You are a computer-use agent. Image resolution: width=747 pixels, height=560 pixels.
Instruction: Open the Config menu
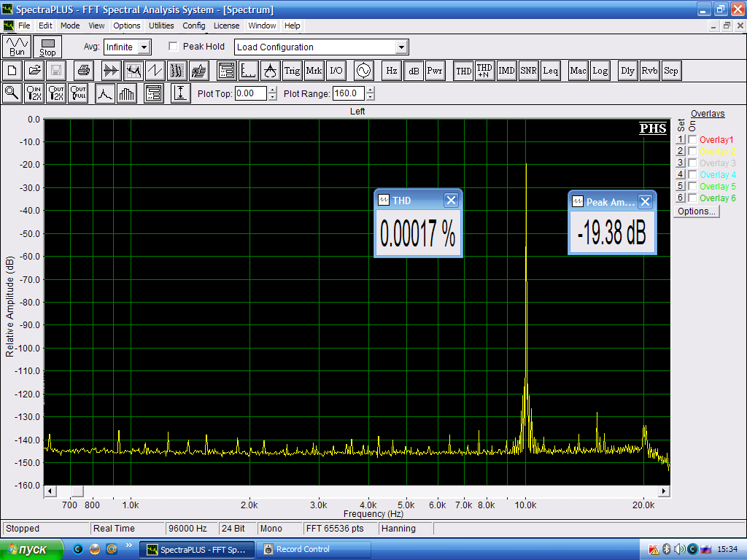[194, 26]
